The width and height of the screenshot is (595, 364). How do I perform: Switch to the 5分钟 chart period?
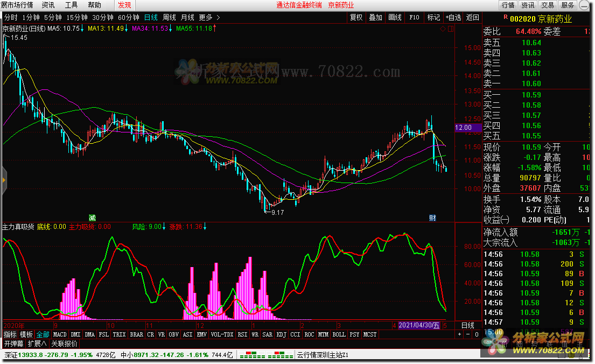click(53, 17)
